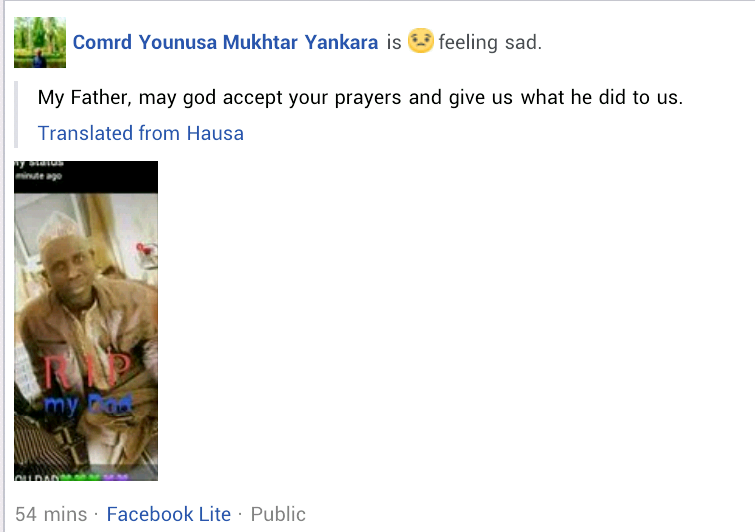
Task: Click the red 'RIP' text on photo
Action: pyautogui.click(x=88, y=370)
